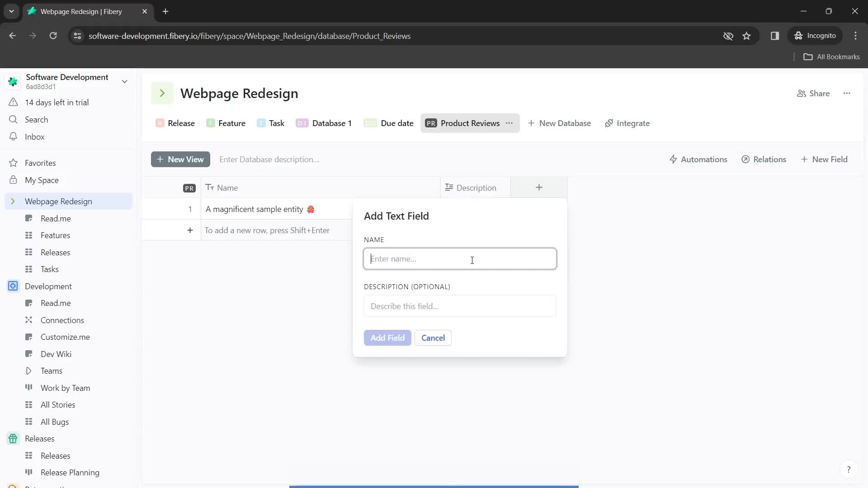868x488 pixels.
Task: Select the Feature tab
Action: [x=232, y=123]
